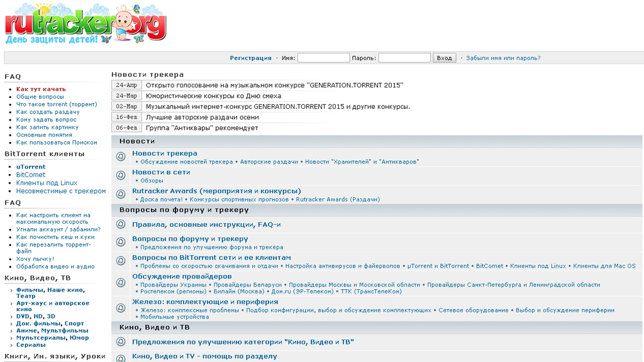Focus the Пароль password field
This screenshot has width=644, height=362.
404,58
